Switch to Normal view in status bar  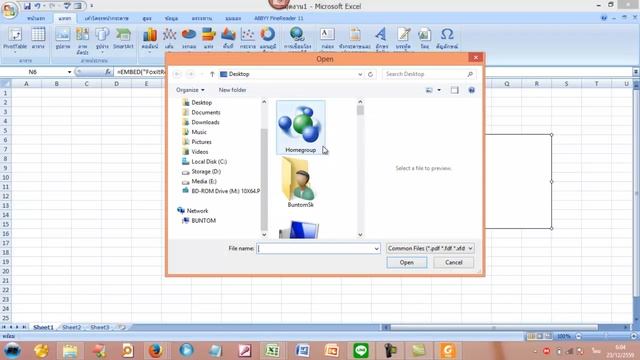531,336
